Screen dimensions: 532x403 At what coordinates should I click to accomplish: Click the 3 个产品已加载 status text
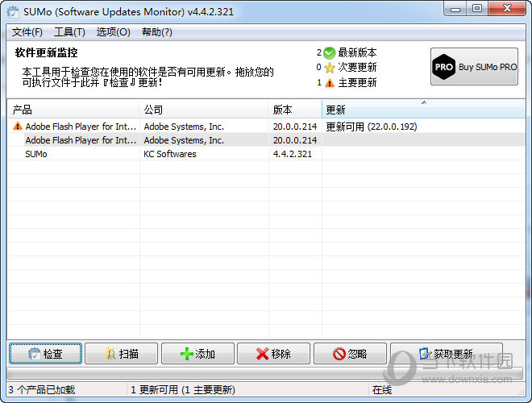coord(41,390)
